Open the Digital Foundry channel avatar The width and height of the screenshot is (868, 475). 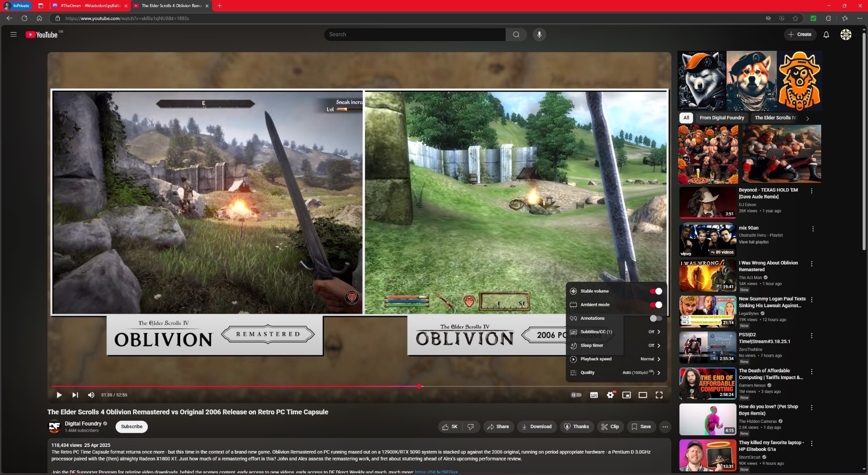click(x=54, y=427)
